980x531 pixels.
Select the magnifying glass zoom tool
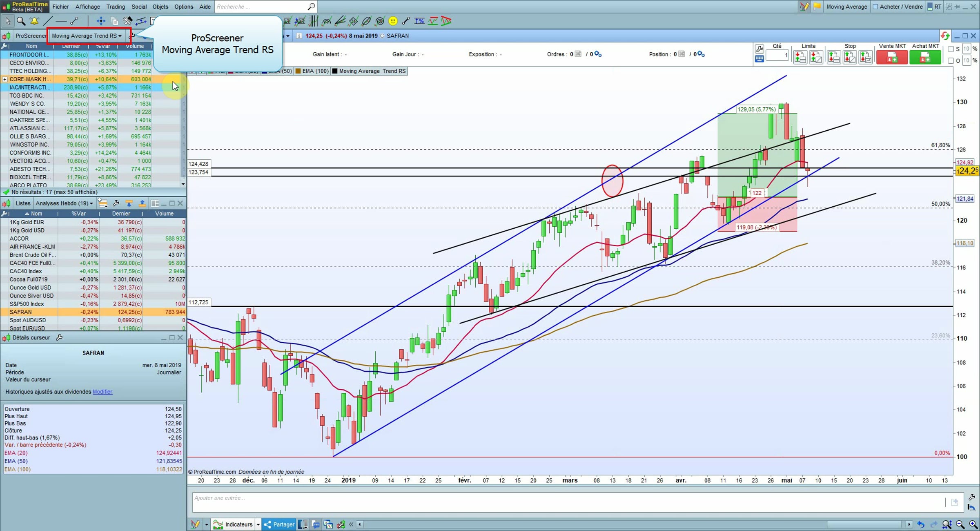21,21
